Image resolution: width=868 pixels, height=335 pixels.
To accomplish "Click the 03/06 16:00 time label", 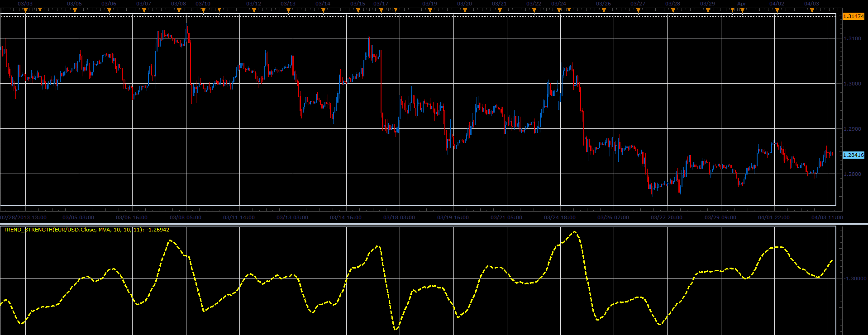I will tap(132, 217).
